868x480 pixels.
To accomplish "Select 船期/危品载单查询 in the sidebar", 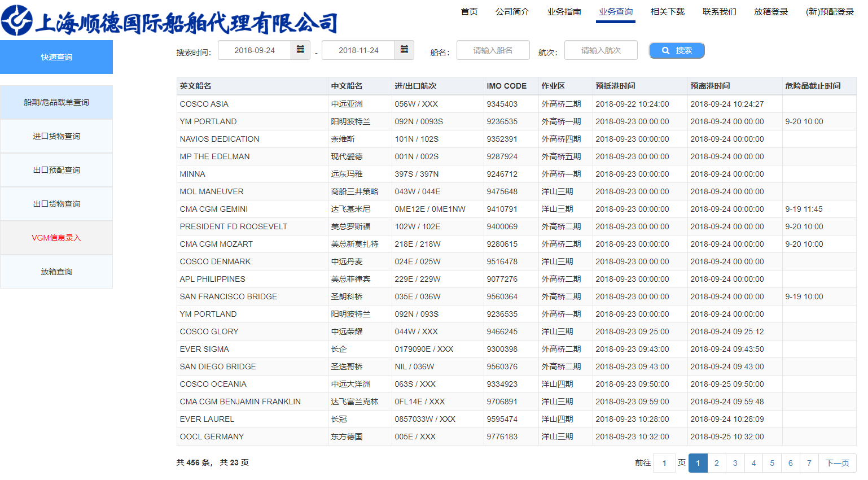I will point(56,102).
